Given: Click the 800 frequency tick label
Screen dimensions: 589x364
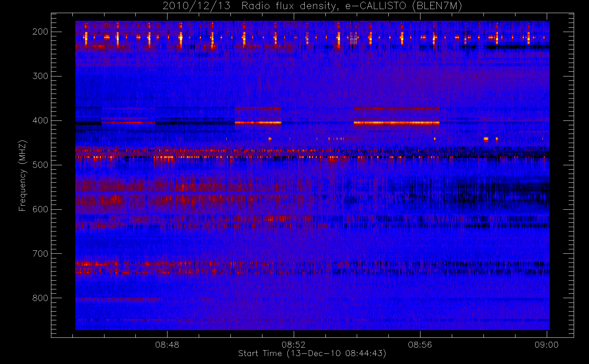Looking at the screenshot, I should point(40,298).
